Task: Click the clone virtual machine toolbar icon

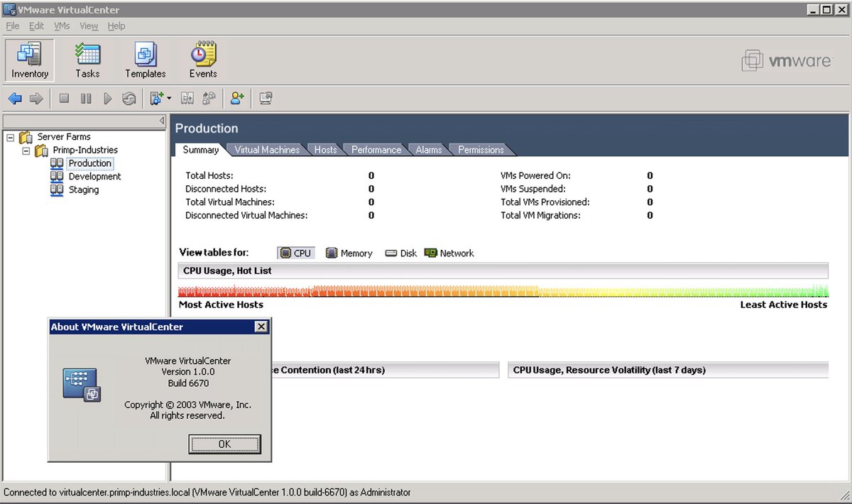Action: [209, 99]
